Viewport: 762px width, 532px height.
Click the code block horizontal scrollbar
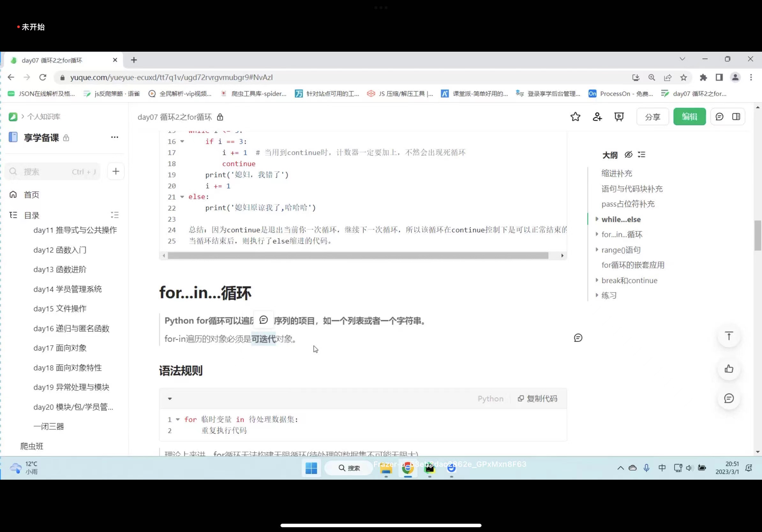(x=358, y=255)
